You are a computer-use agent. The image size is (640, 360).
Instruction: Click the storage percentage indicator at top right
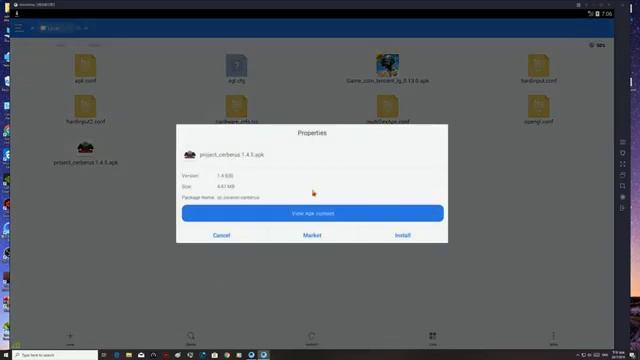point(597,45)
